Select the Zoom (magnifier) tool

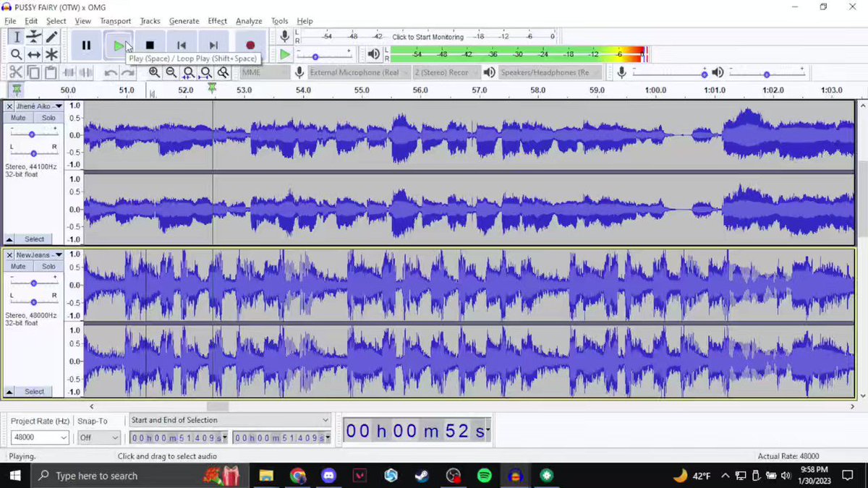click(17, 54)
